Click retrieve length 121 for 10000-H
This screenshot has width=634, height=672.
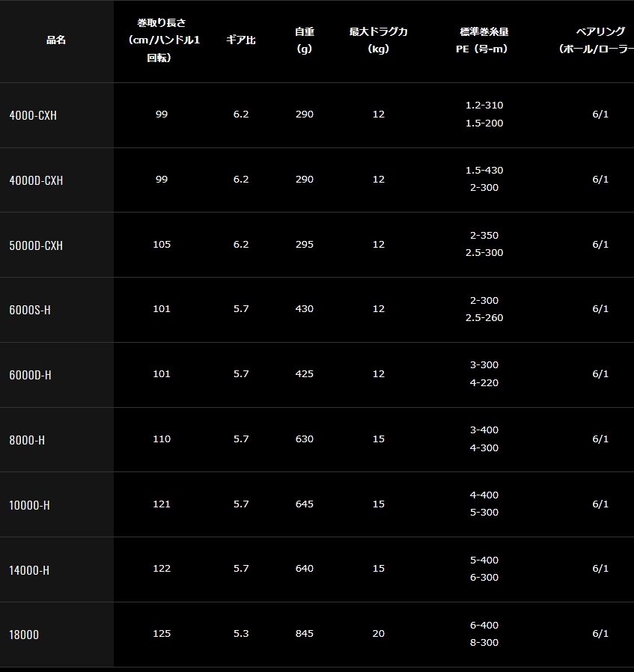click(162, 504)
